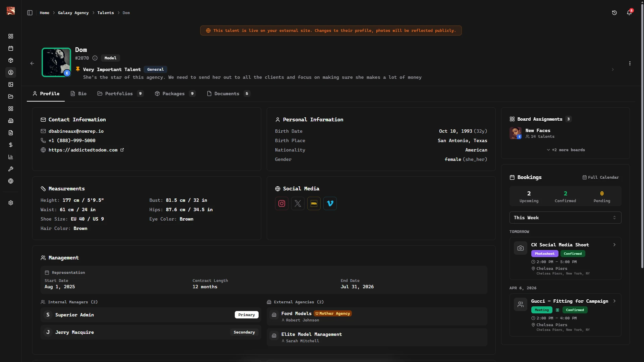The width and height of the screenshot is (644, 362).
Task: Open the IMDb social link icon
Action: [314, 203]
